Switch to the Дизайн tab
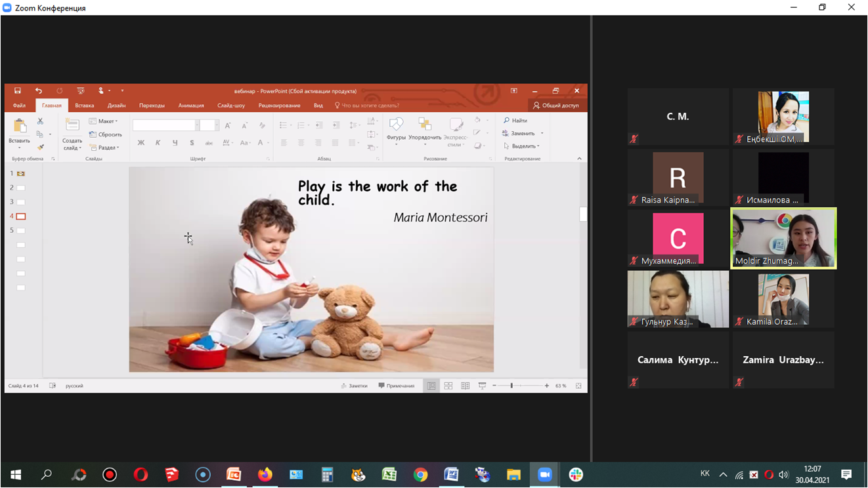868x488 pixels. click(116, 106)
